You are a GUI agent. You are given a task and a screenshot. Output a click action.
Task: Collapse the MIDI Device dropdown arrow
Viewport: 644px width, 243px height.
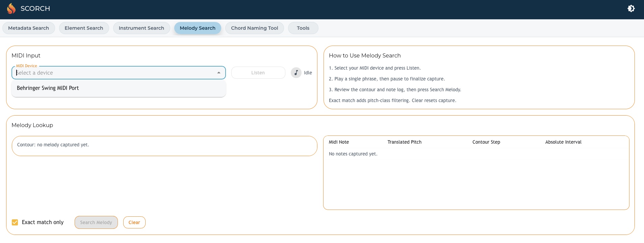pos(219,73)
